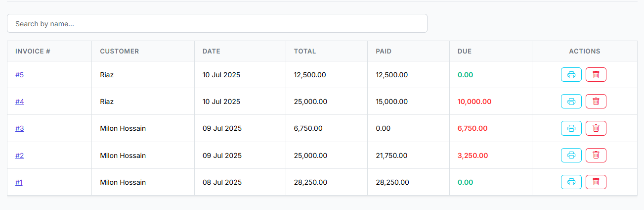Open invoice #5 link
This screenshot has width=644, height=210.
click(20, 75)
